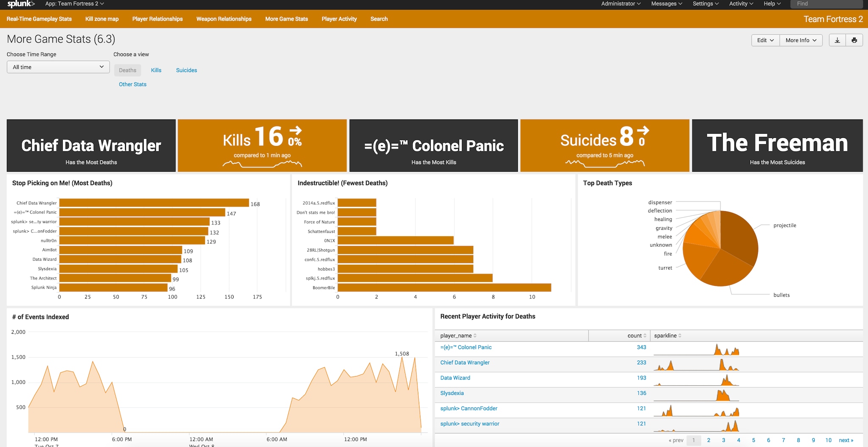The image size is (868, 447).
Task: Open the Messages menu
Action: pos(667,4)
